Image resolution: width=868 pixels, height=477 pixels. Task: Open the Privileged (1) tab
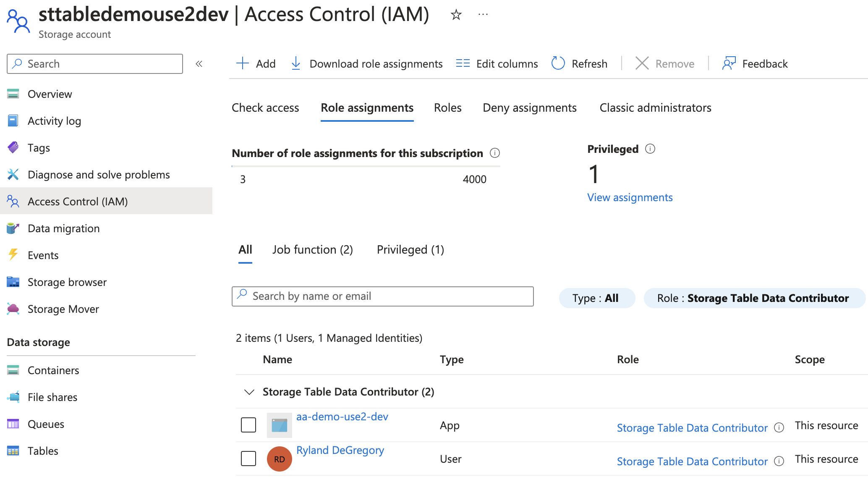pos(410,249)
